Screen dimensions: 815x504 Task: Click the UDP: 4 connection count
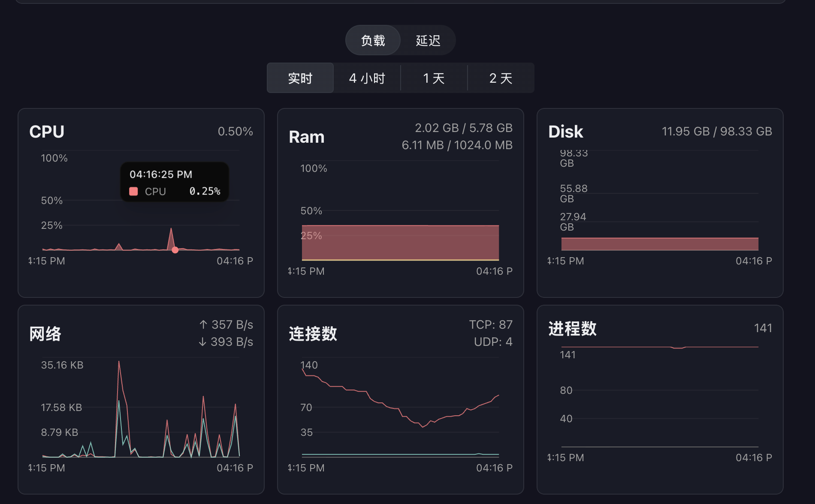click(x=493, y=342)
